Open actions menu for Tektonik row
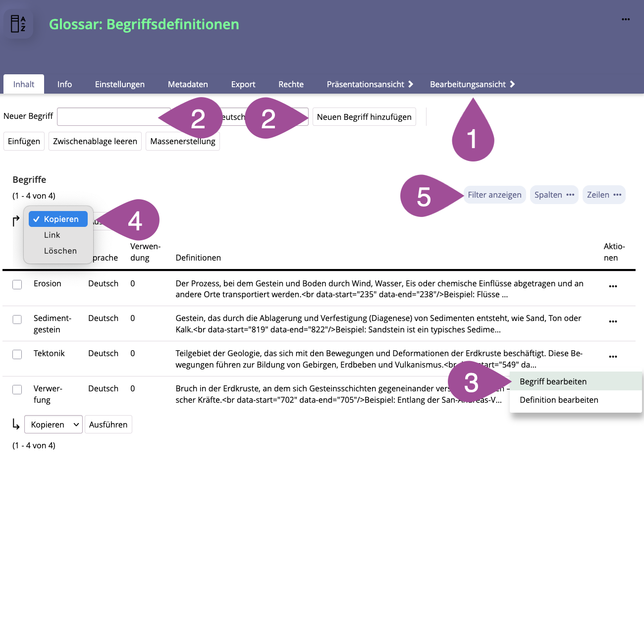This screenshot has height=644, width=644. pyautogui.click(x=613, y=357)
